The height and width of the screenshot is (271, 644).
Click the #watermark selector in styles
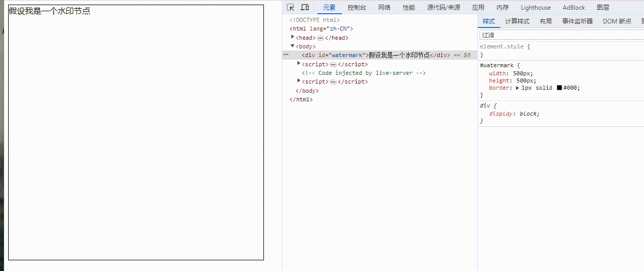pyautogui.click(x=497, y=65)
